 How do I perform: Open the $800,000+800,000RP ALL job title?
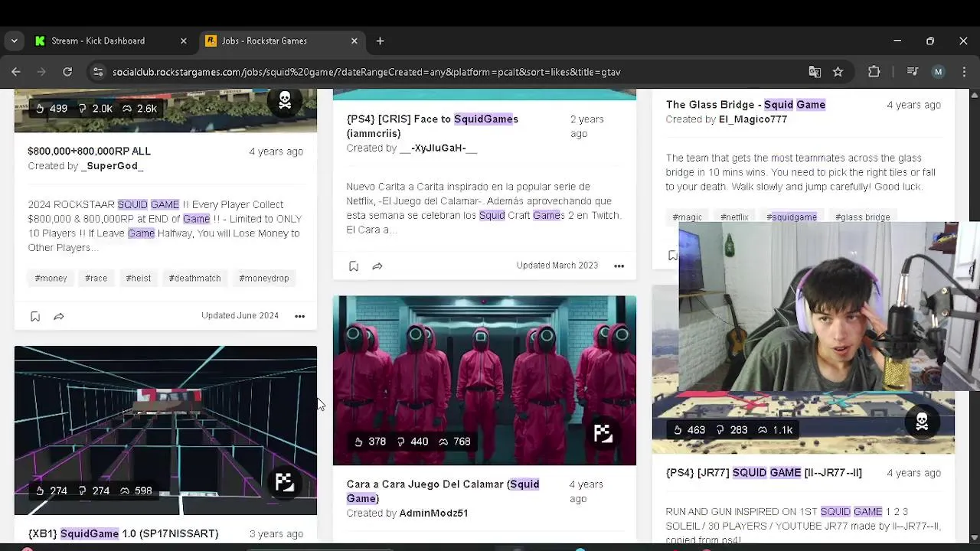(x=89, y=152)
